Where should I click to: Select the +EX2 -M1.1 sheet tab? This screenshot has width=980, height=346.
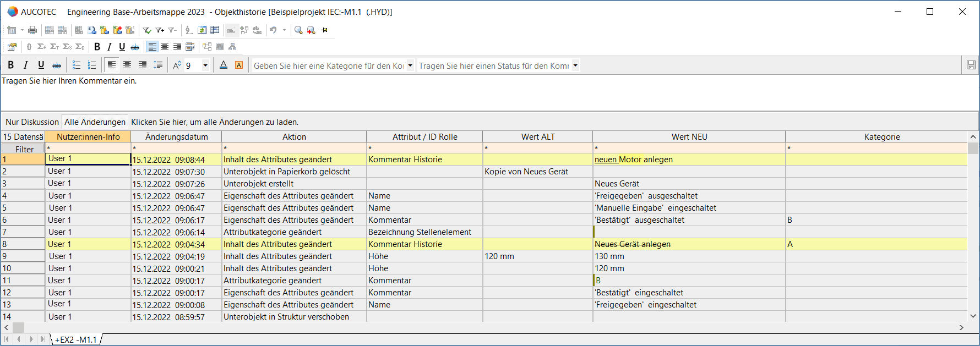76,340
